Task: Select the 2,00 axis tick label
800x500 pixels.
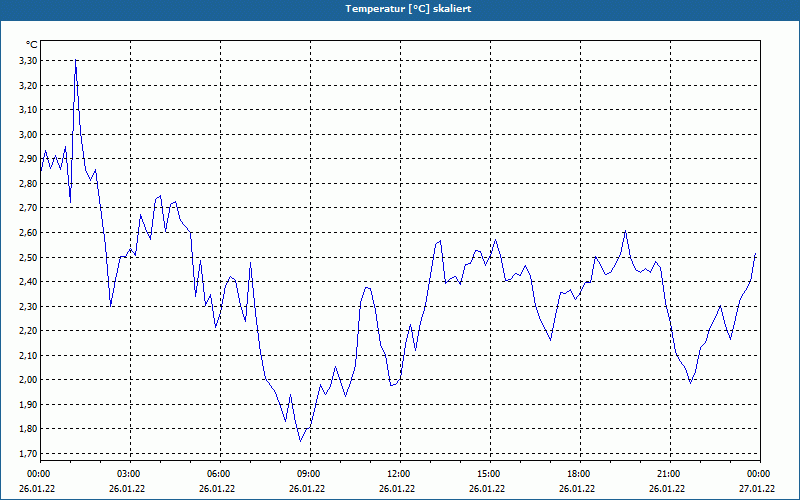Action: [28, 380]
